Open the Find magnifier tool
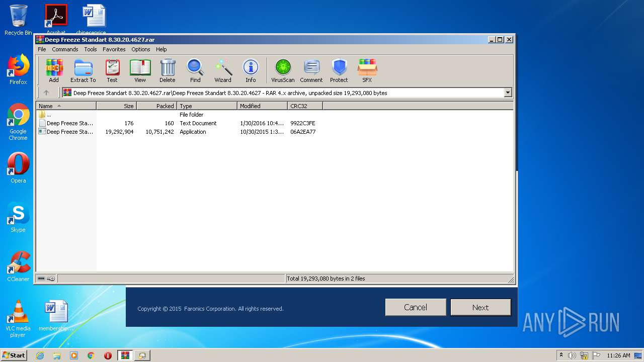 [195, 70]
